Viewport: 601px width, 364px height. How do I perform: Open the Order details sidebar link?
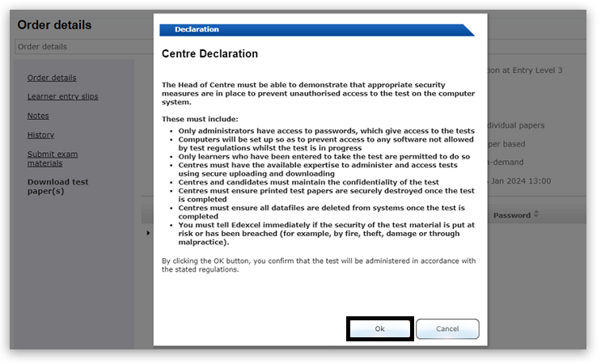click(52, 78)
